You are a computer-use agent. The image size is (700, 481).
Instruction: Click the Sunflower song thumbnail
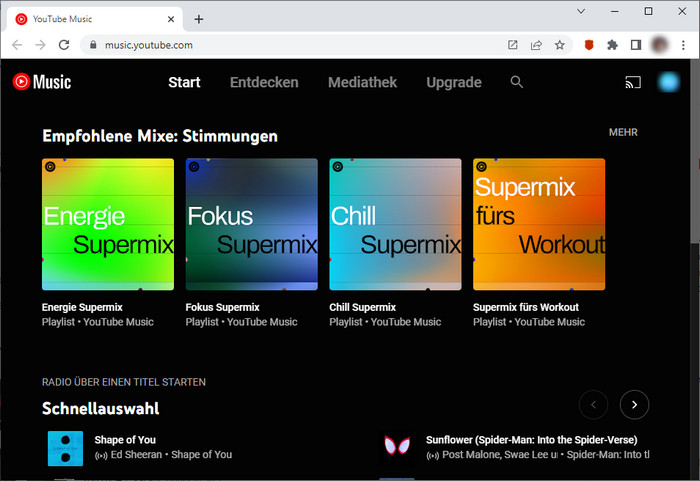(397, 448)
